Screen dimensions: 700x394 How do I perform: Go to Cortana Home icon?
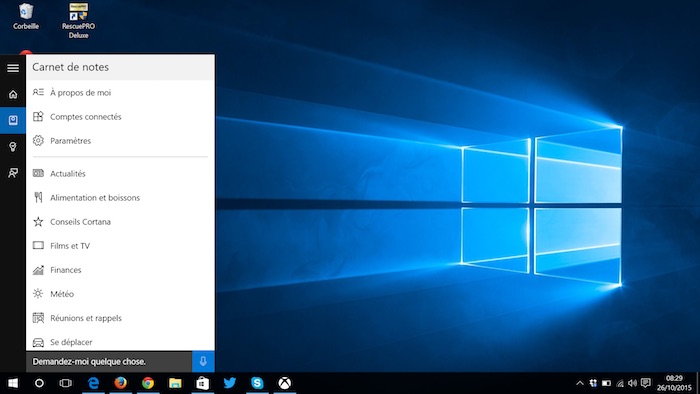pyautogui.click(x=13, y=94)
